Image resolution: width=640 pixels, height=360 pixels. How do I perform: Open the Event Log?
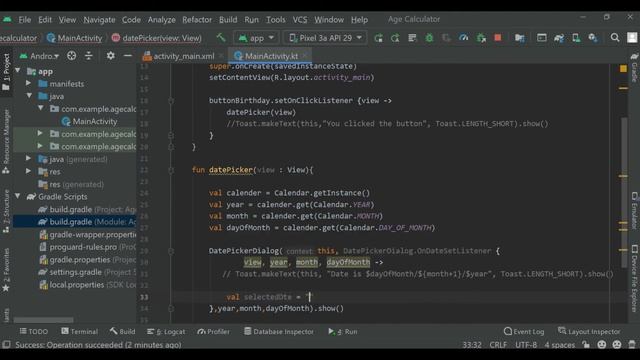(x=524, y=331)
